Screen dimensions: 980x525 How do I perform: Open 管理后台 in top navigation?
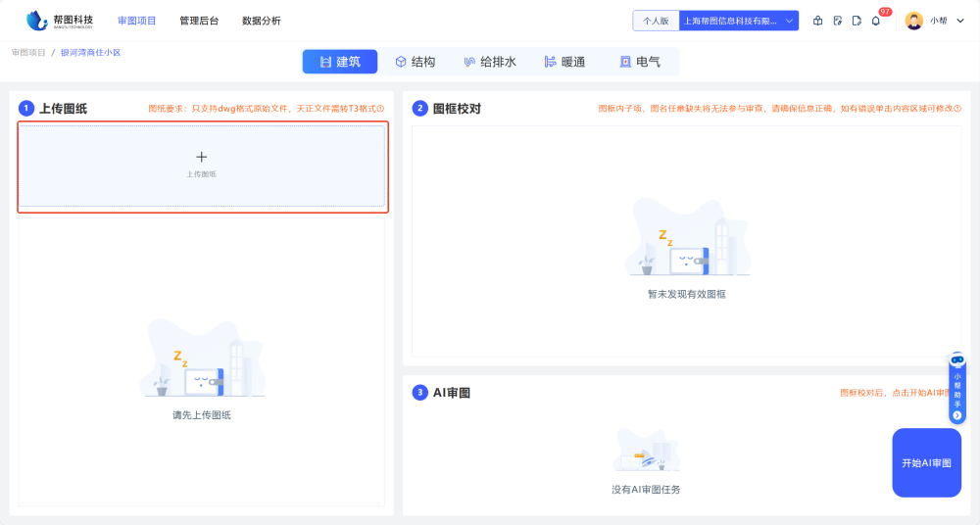[x=199, y=21]
